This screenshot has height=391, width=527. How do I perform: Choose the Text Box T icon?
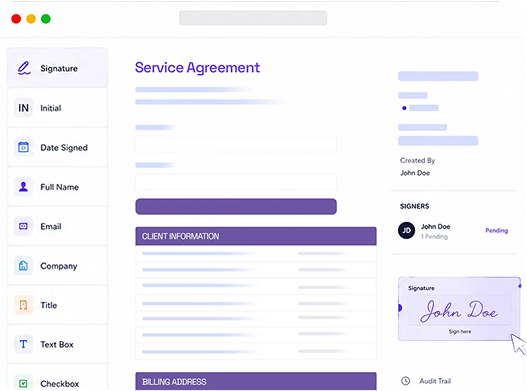click(23, 344)
